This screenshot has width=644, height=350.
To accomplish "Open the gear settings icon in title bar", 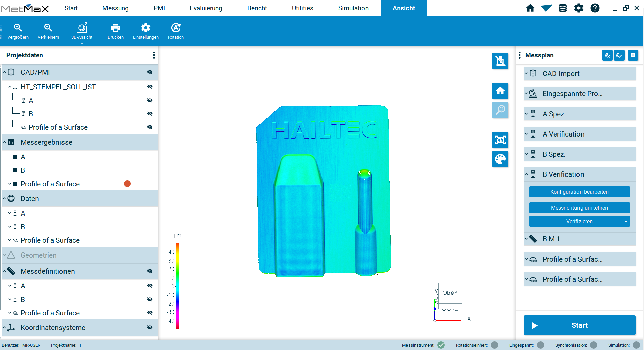I will [x=579, y=8].
